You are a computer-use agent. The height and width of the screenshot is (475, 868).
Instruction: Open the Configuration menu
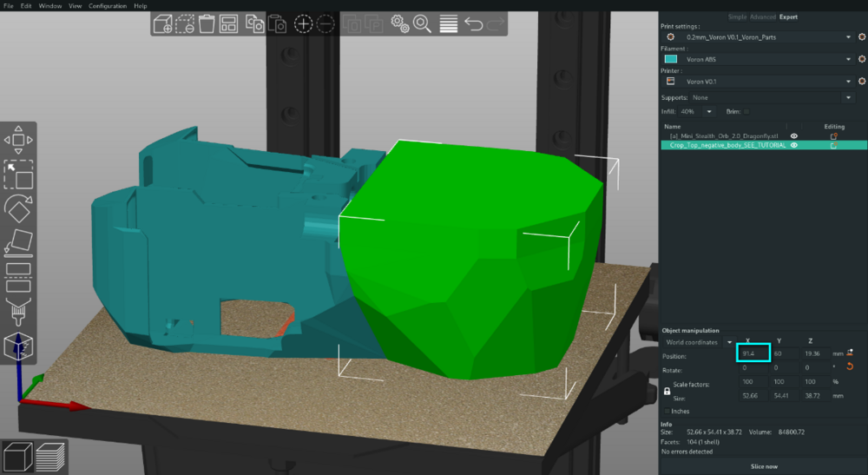[108, 5]
